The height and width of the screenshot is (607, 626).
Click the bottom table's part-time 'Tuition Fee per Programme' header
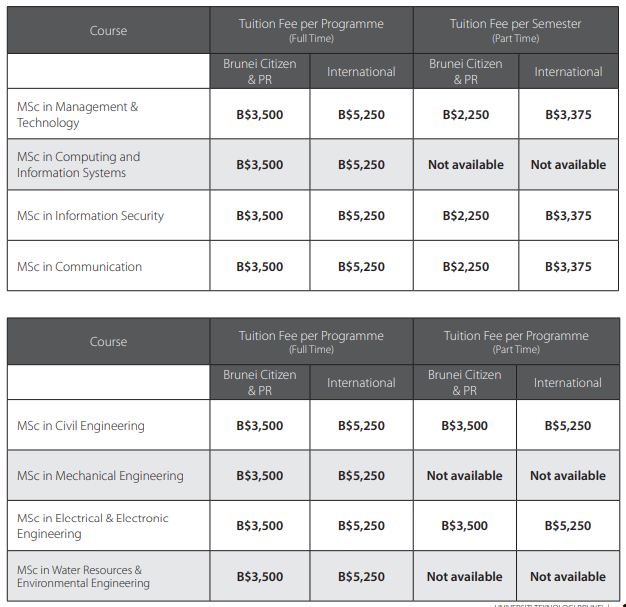pos(516,341)
